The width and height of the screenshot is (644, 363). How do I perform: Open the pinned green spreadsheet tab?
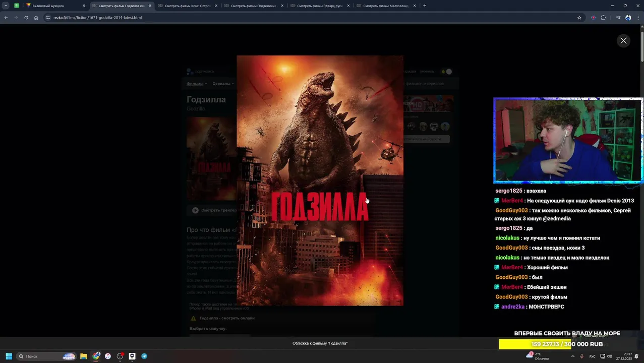17,6
